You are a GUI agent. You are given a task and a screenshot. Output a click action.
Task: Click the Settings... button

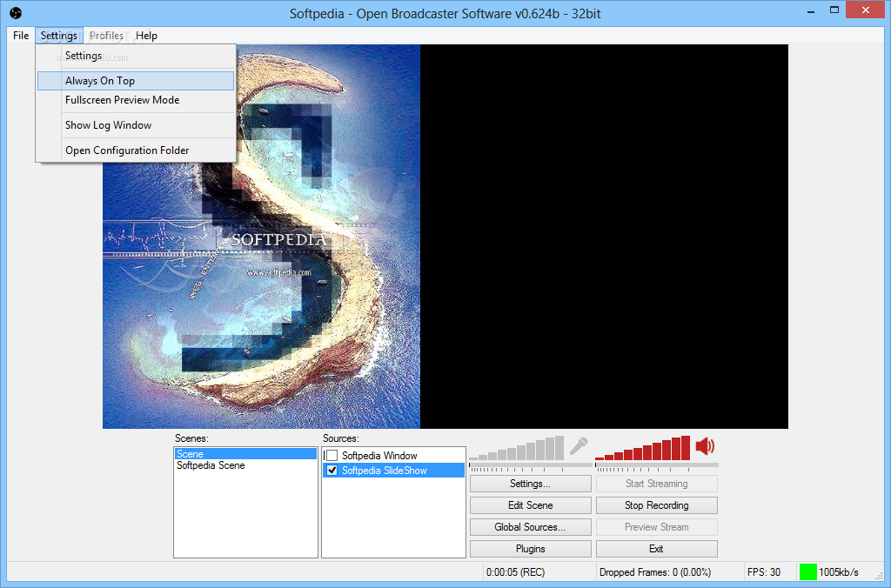click(x=530, y=484)
